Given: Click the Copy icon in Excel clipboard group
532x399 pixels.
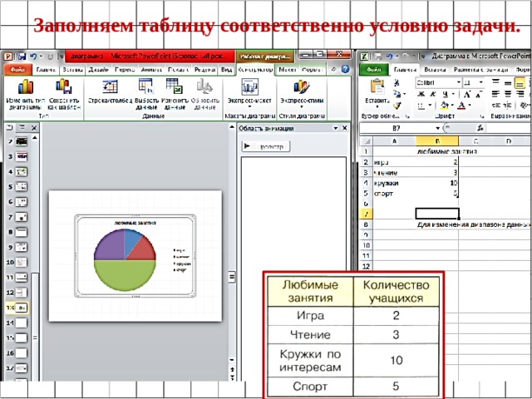Looking at the screenshot, I should pos(397,94).
